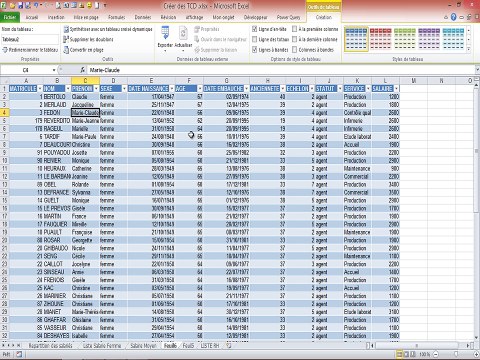
Task: Click 'Redimensionner le tableau'
Action: click(30, 50)
